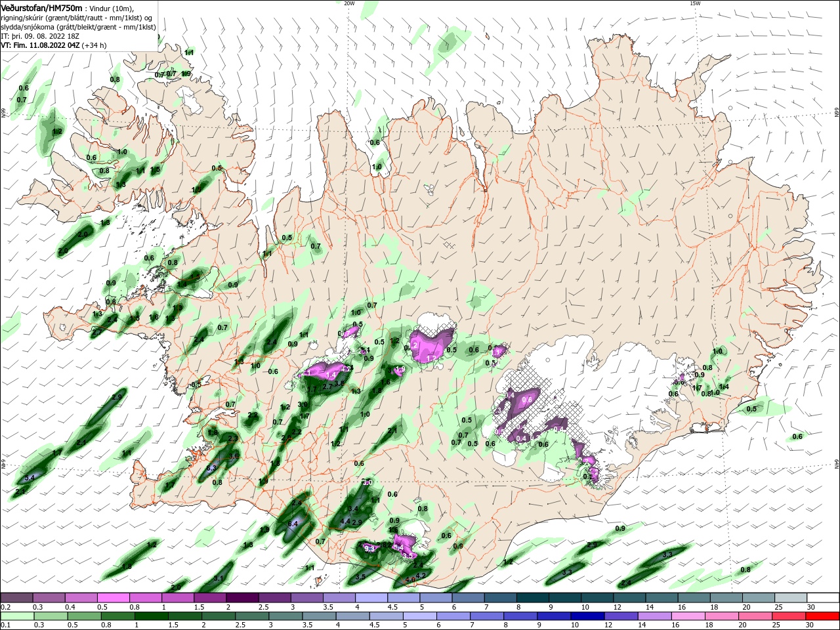The image size is (840, 630).
Task: Select the bright pink swatch between 0.5 and 0.8
Action: (x=113, y=598)
